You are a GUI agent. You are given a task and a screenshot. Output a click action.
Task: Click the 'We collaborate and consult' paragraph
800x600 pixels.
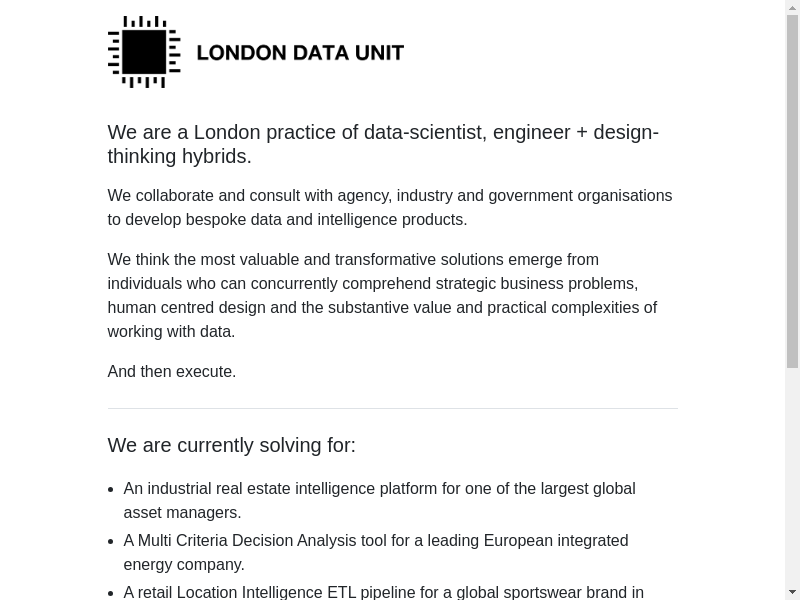389,207
